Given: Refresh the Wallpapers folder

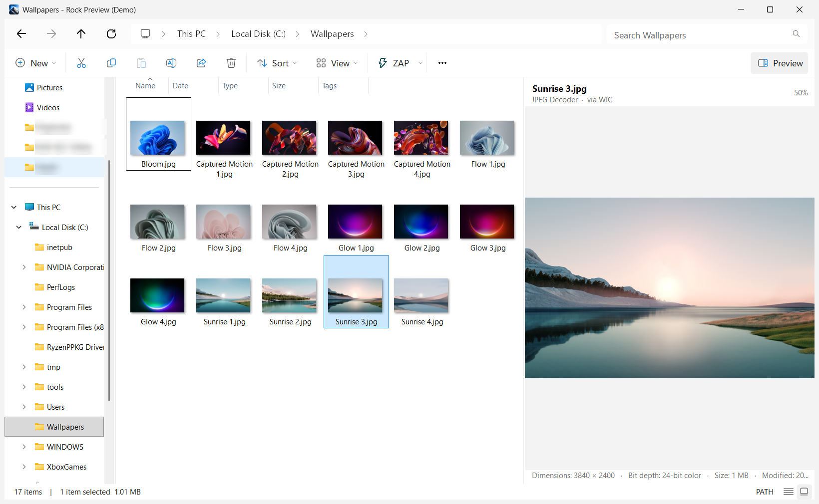Looking at the screenshot, I should tap(111, 34).
